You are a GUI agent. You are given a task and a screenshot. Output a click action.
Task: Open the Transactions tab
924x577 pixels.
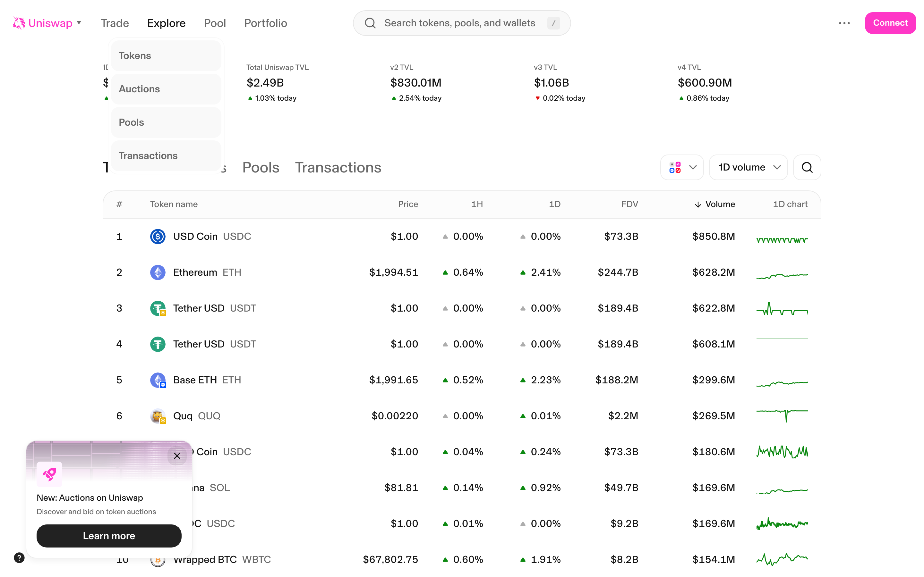(338, 167)
